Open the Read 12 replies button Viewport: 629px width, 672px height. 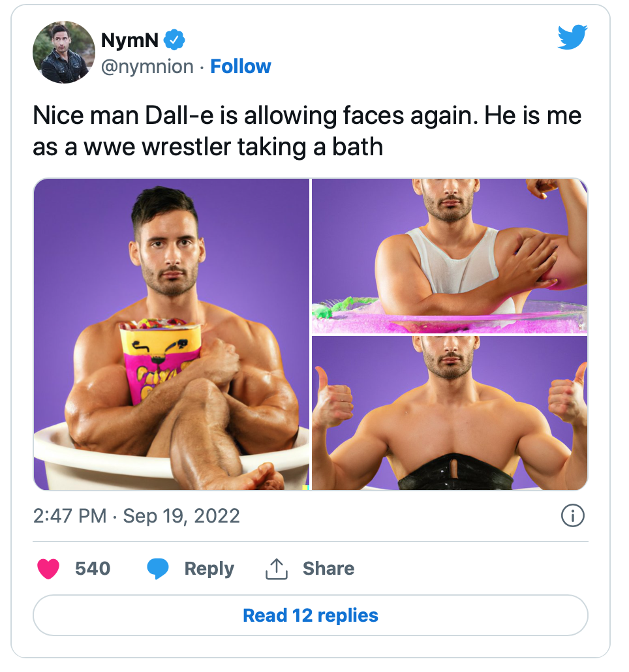pos(310,615)
